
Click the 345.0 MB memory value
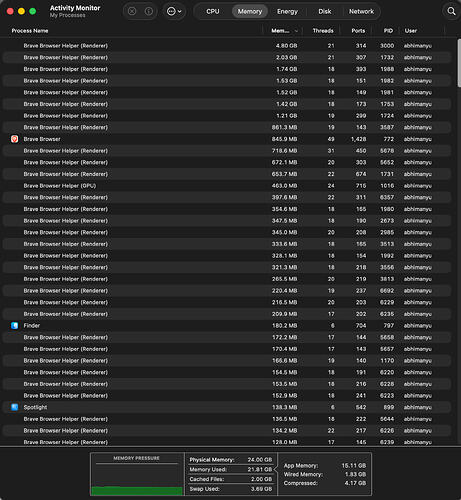(284, 232)
